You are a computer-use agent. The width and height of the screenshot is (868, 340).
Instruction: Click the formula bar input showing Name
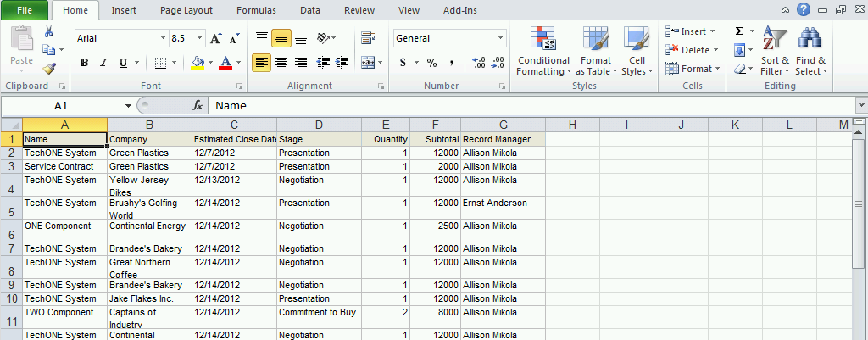coord(531,105)
